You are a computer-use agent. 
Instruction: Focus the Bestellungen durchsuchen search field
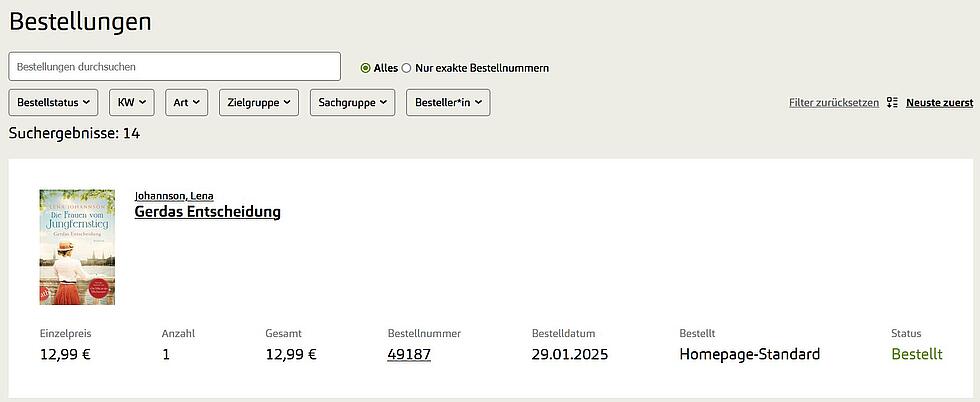point(175,66)
